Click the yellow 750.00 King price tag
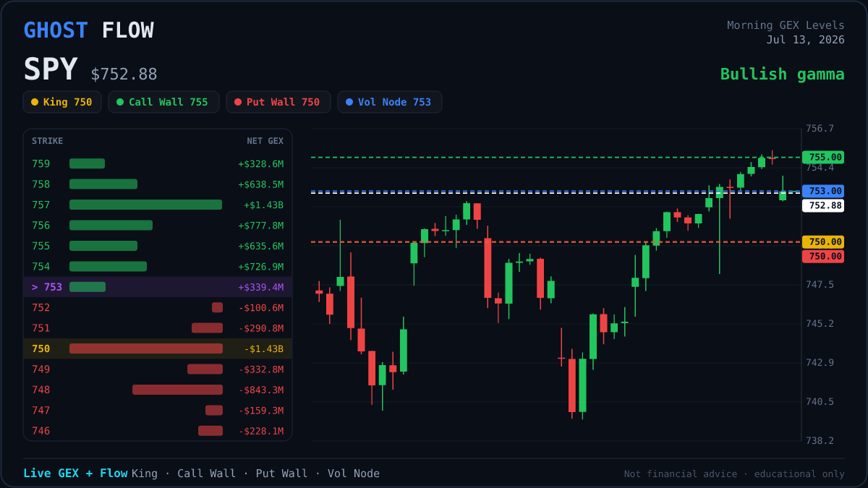The height and width of the screenshot is (488, 868). tap(823, 241)
